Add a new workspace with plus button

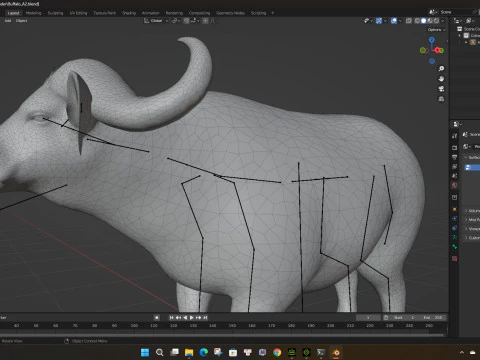pyautogui.click(x=272, y=13)
